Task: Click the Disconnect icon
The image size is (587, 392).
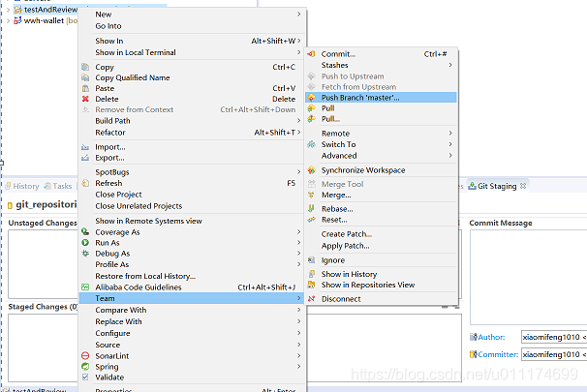Action: click(311, 299)
